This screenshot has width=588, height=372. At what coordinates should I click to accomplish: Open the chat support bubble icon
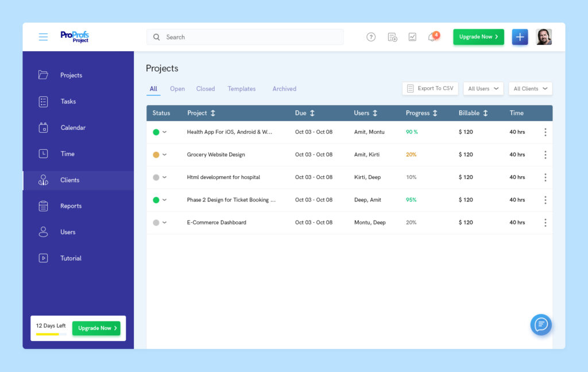(x=541, y=324)
